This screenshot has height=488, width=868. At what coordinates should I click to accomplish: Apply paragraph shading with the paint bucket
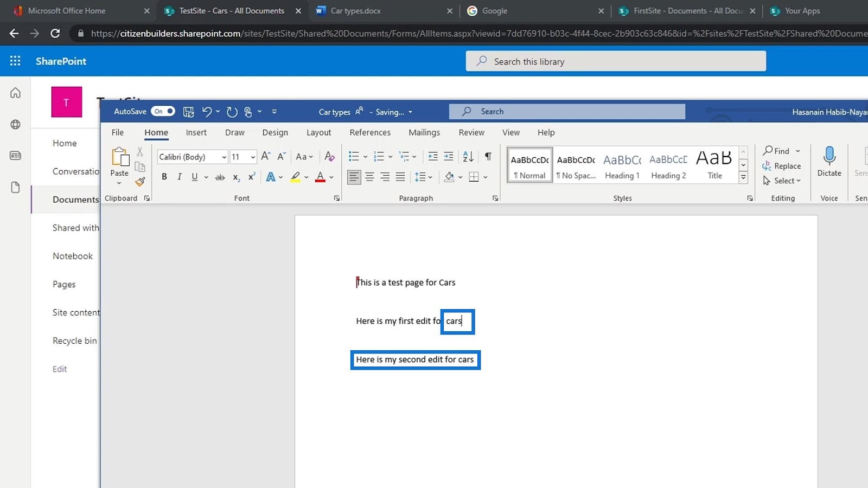coord(449,177)
